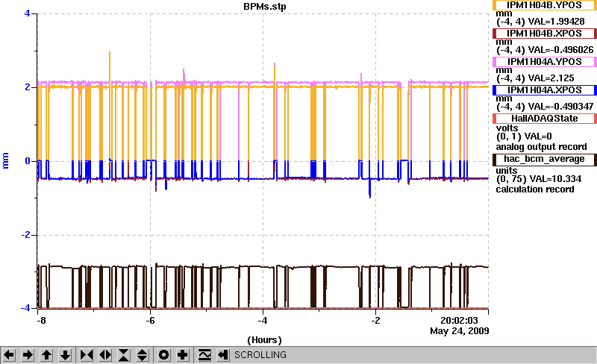Click the circle auto-scale toolbar button
The width and height of the screenshot is (597, 364).
pos(163,355)
